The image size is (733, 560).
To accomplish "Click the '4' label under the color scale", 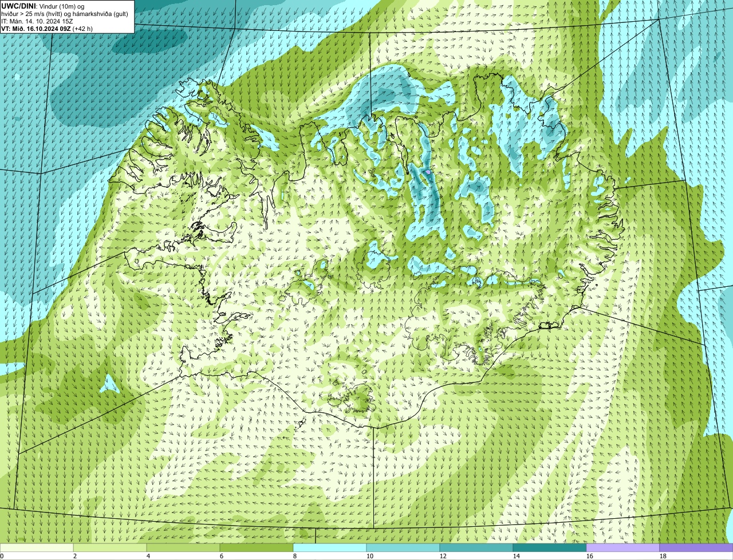I will (148, 556).
